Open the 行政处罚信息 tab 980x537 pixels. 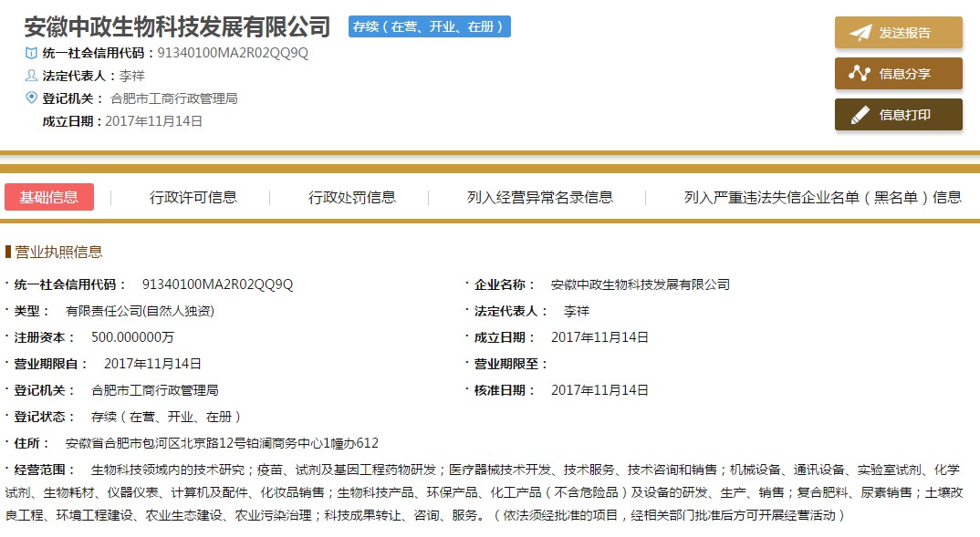coord(351,197)
